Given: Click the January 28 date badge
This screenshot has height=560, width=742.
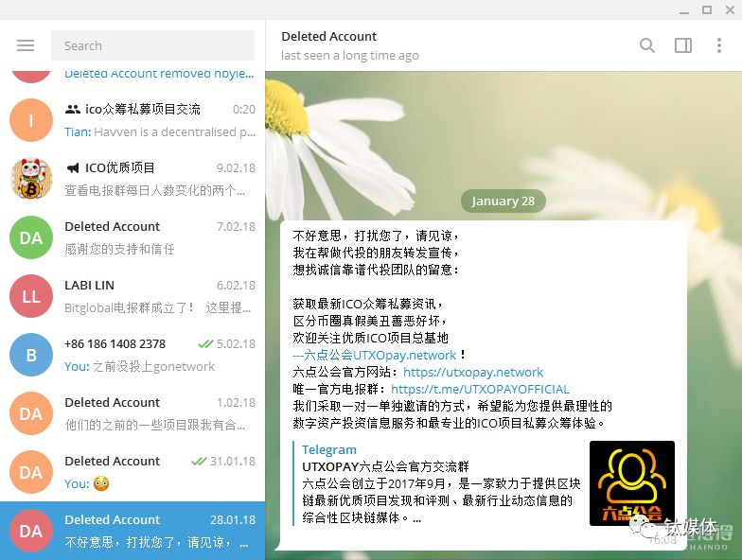Looking at the screenshot, I should point(503,201).
